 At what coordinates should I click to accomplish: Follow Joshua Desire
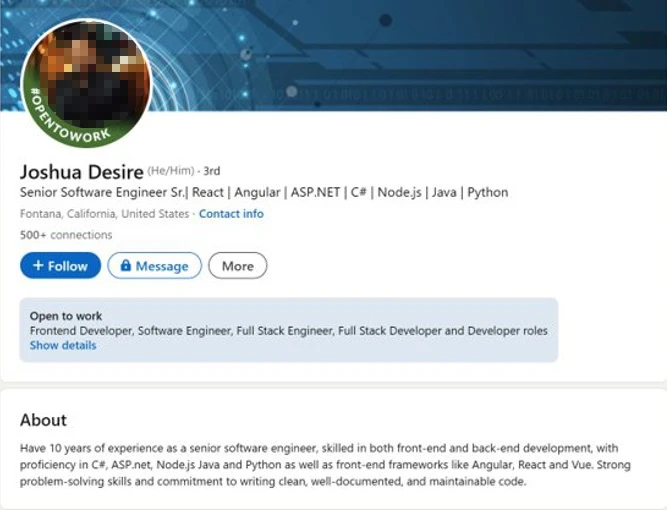[x=60, y=266]
